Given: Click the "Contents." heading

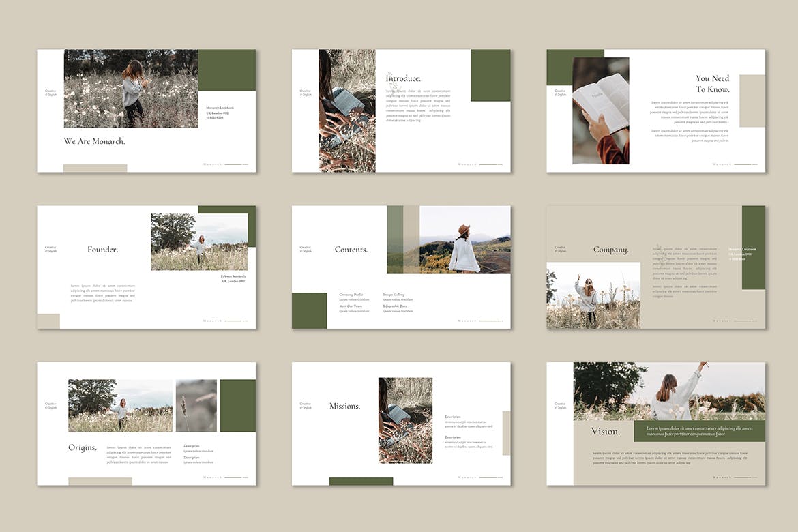Looking at the screenshot, I should point(351,250).
